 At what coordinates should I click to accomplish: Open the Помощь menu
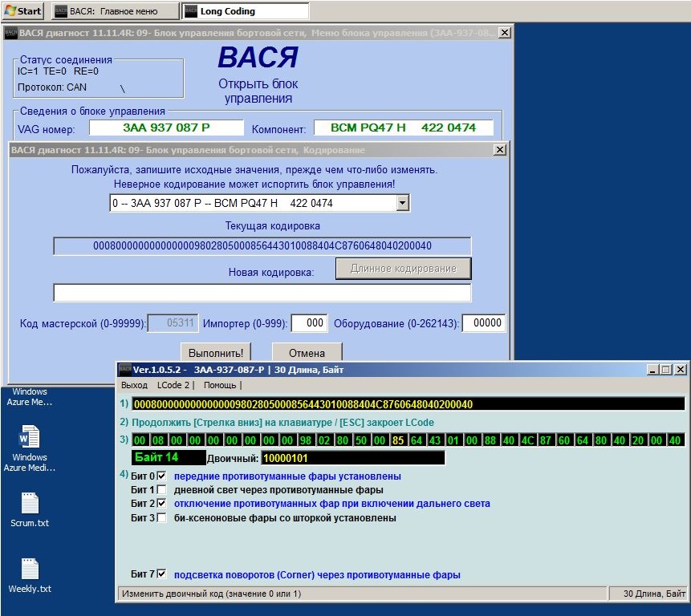pyautogui.click(x=220, y=385)
